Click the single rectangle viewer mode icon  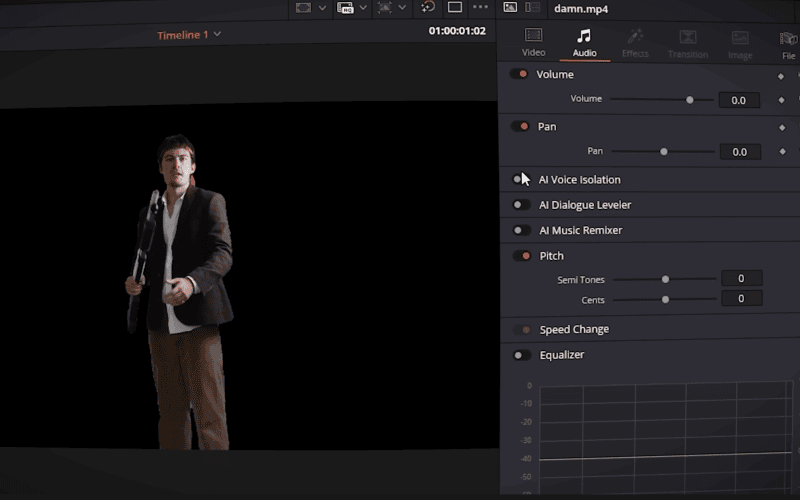(x=455, y=7)
